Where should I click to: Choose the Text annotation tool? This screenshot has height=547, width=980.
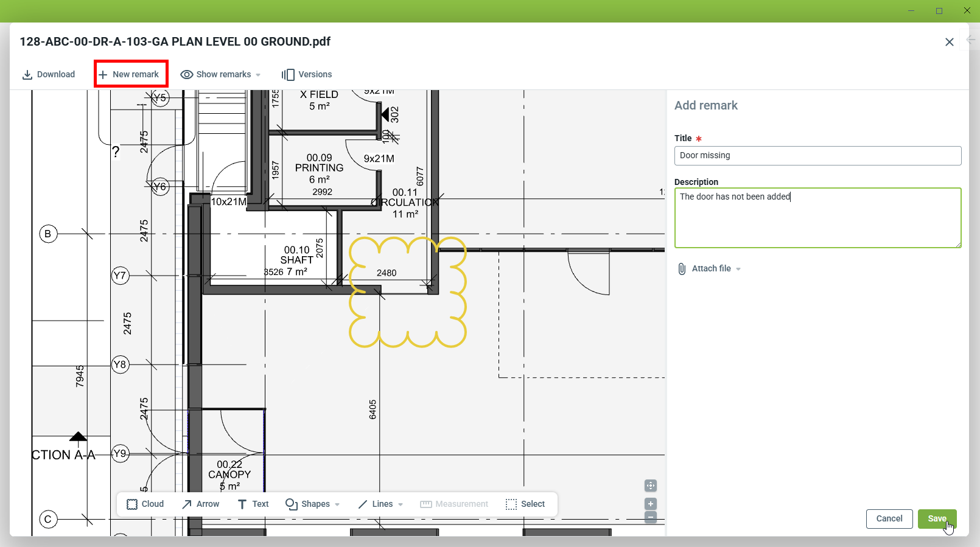253,504
